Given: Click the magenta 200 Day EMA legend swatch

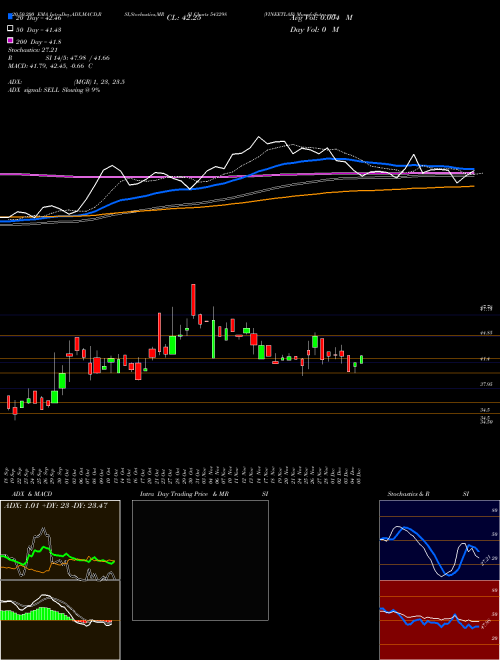Looking at the screenshot, I should point(10,40).
